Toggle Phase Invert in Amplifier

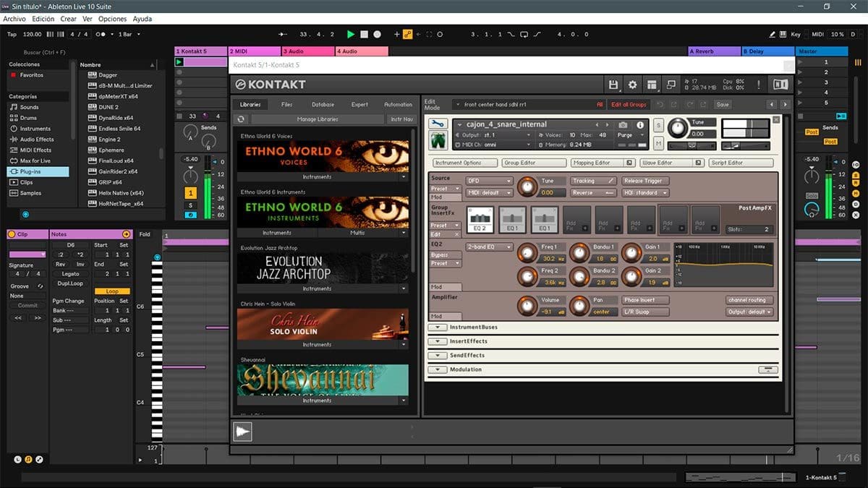click(645, 300)
